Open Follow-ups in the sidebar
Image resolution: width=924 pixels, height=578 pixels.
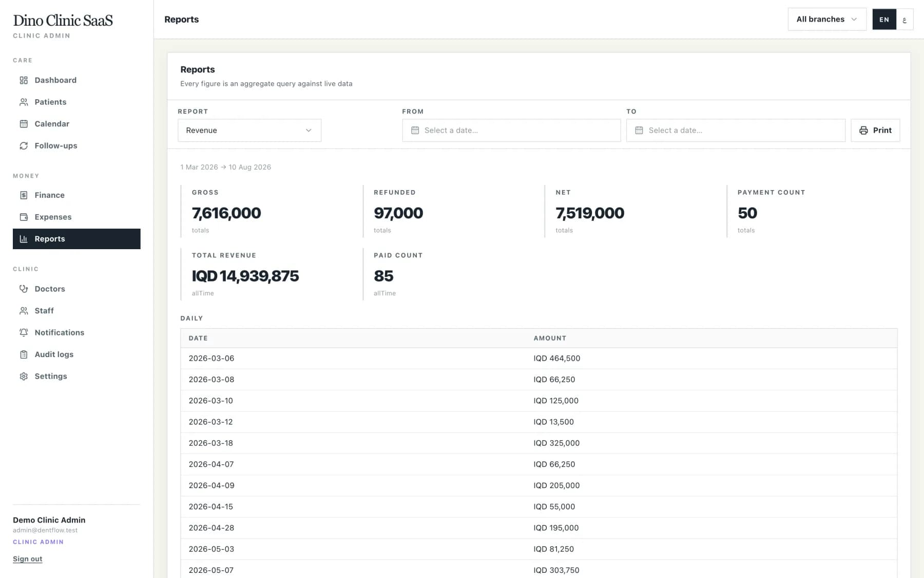pyautogui.click(x=76, y=146)
